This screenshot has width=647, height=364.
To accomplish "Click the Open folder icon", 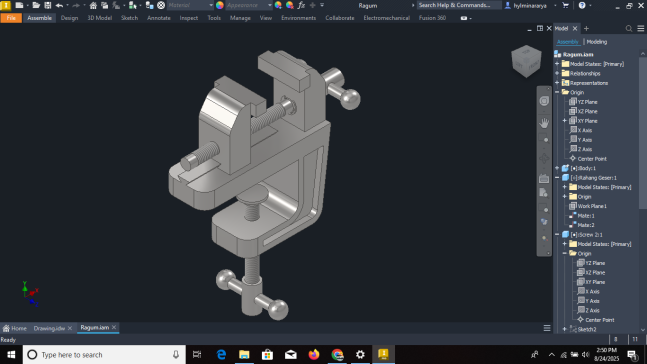I will (36, 5).
